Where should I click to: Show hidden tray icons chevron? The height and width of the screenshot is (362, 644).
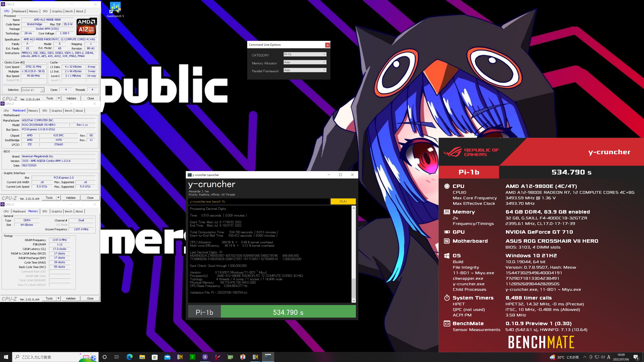pyautogui.click(x=585, y=357)
